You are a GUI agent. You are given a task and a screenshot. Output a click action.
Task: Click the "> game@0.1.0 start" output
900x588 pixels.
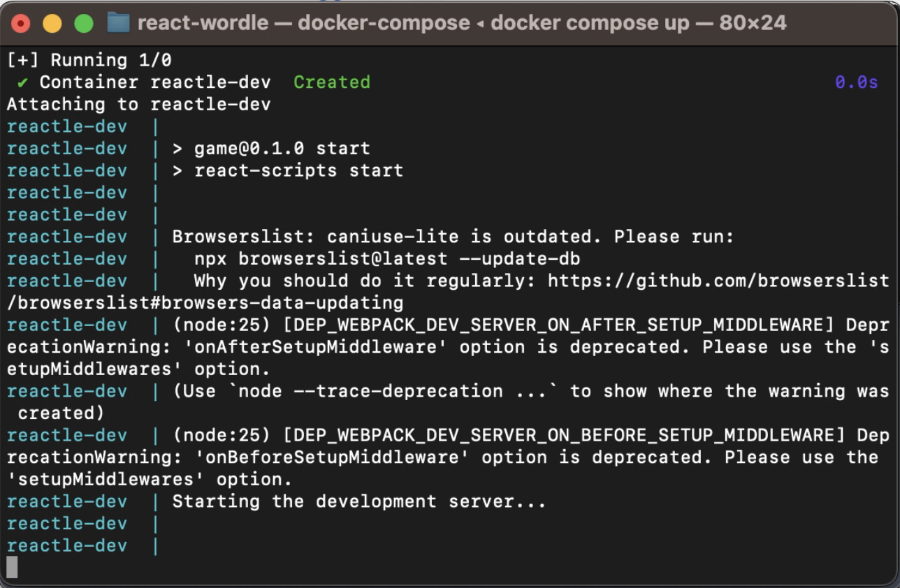(x=271, y=149)
